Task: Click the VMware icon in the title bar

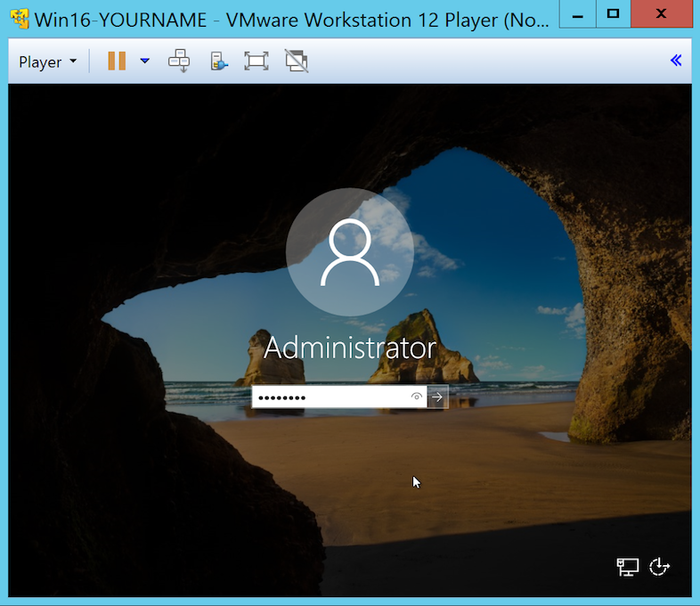Action: pyautogui.click(x=17, y=19)
